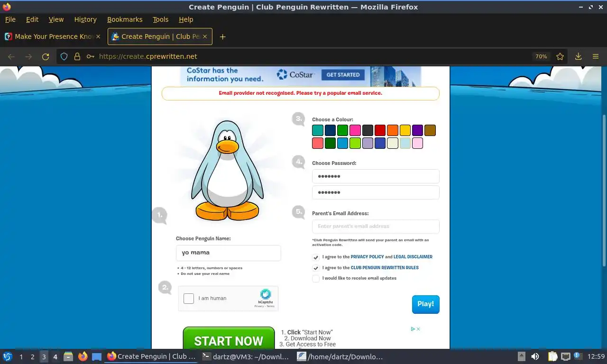This screenshot has height=364, width=607.
Task: Switch to the dartz@VM3 terminal taskbar window
Action: (245, 356)
